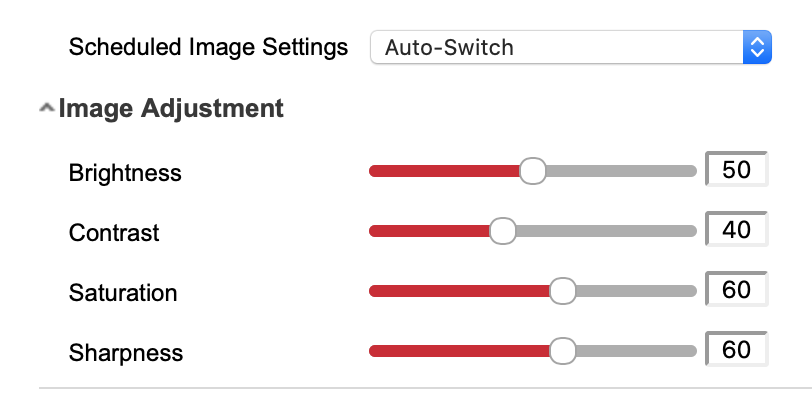Collapse the Image Adjustment section triangle
812x402 pixels.
[46, 108]
